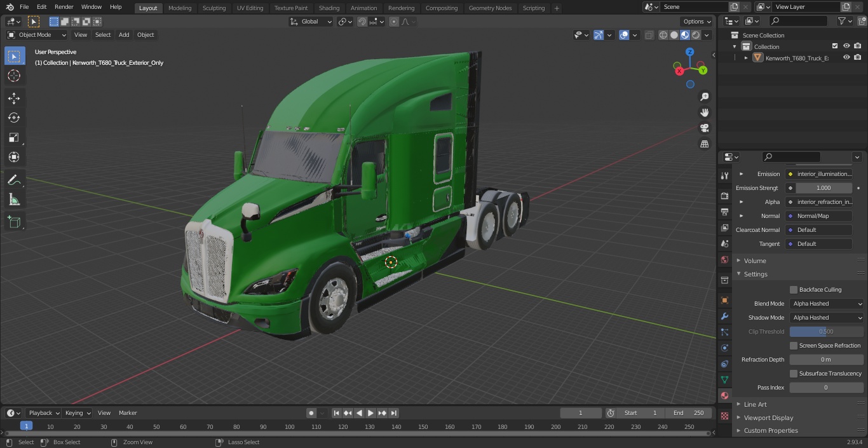Switch to the UV Editing workspace tab

click(x=250, y=8)
